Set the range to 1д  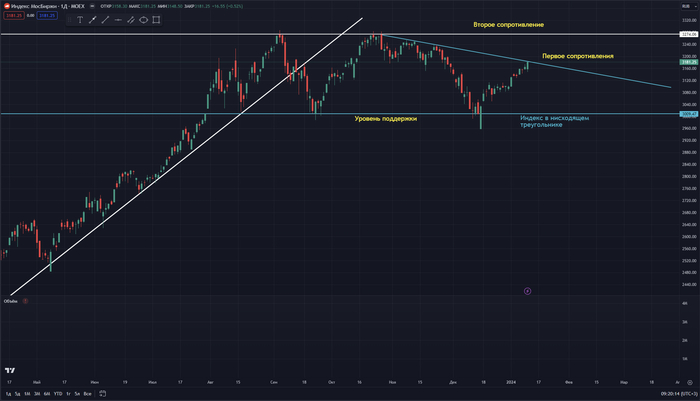click(x=8, y=393)
